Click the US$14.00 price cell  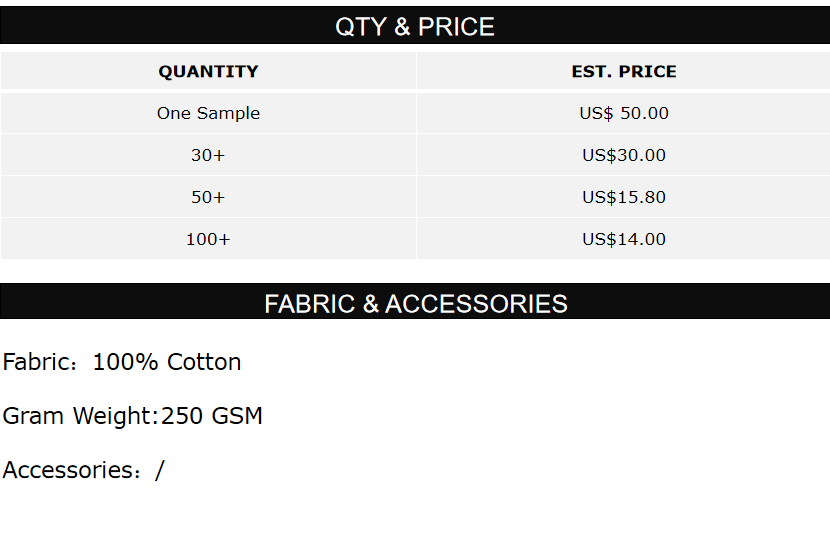tap(624, 239)
